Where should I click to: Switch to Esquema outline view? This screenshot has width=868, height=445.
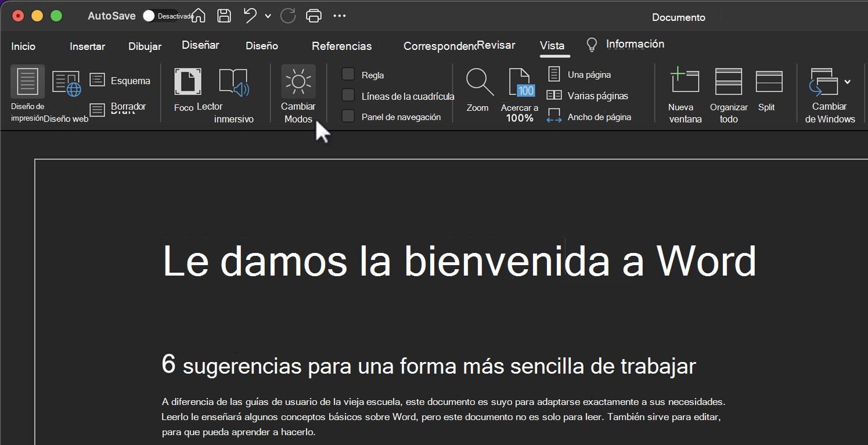coord(120,81)
